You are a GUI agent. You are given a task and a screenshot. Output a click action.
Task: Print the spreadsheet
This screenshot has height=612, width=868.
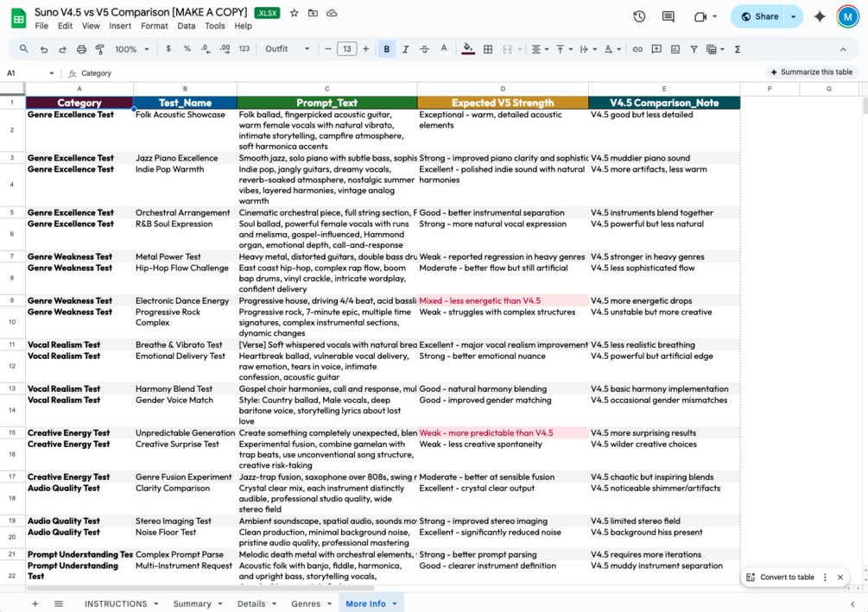point(81,49)
